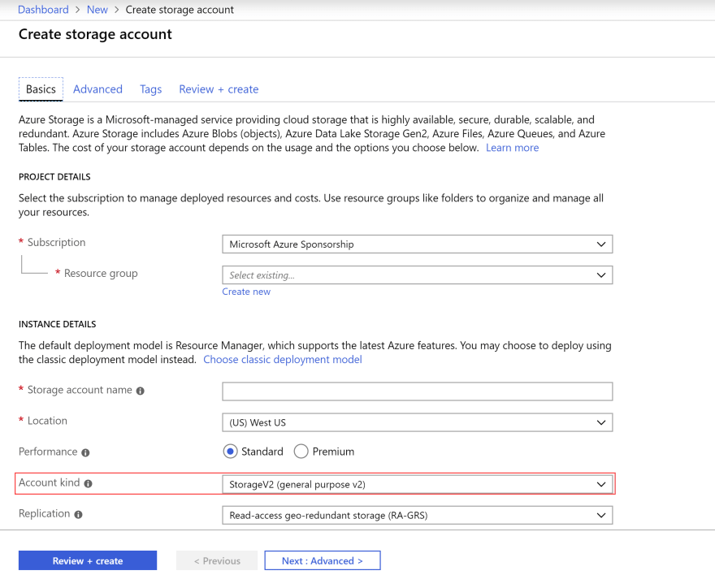
Task: Click the Next : Advanced button
Action: click(323, 560)
